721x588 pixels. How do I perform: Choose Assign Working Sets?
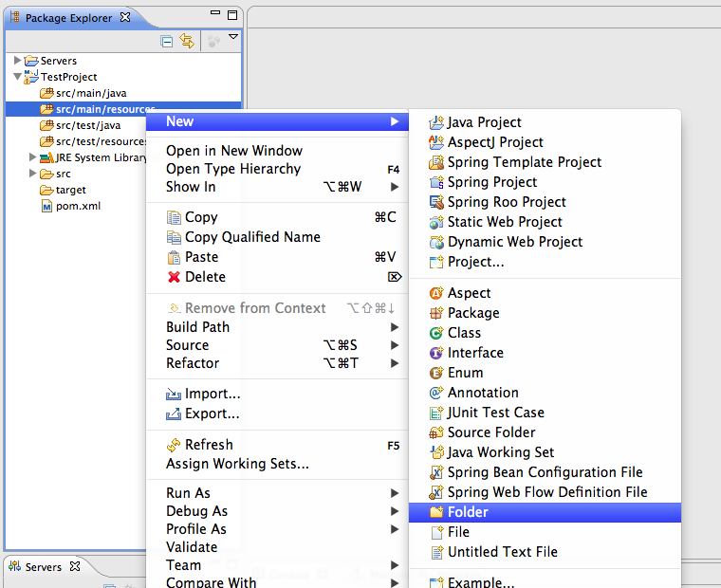[237, 464]
